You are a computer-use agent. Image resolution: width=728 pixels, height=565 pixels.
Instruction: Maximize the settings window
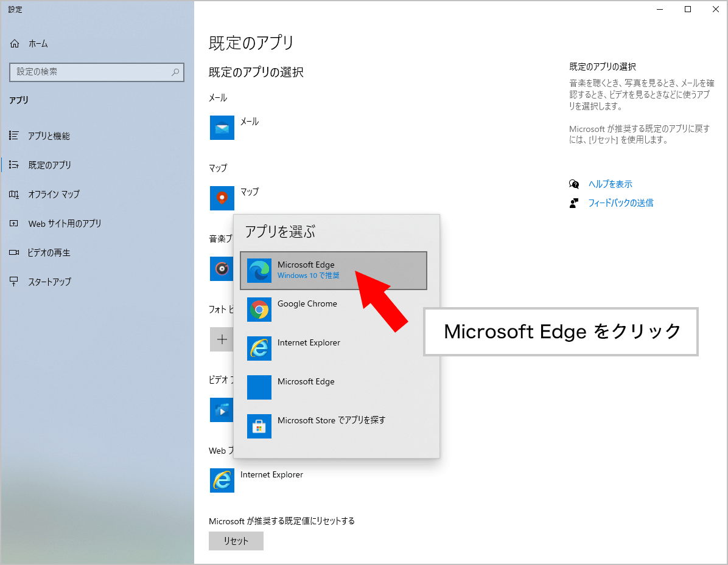[688, 9]
